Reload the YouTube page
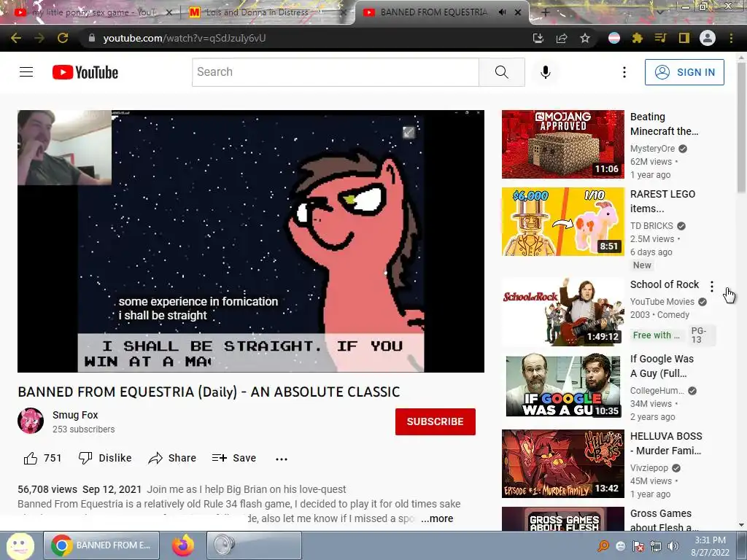Image resolution: width=747 pixels, height=560 pixels. point(63,38)
